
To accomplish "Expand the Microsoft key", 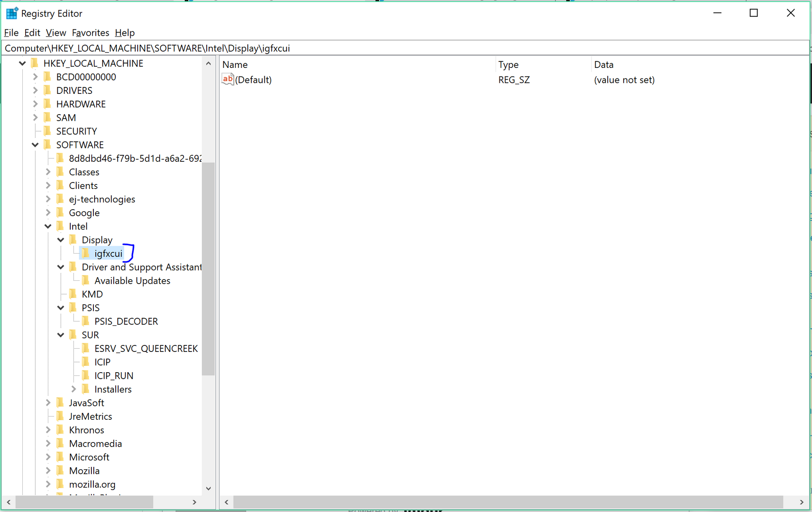I will point(48,457).
